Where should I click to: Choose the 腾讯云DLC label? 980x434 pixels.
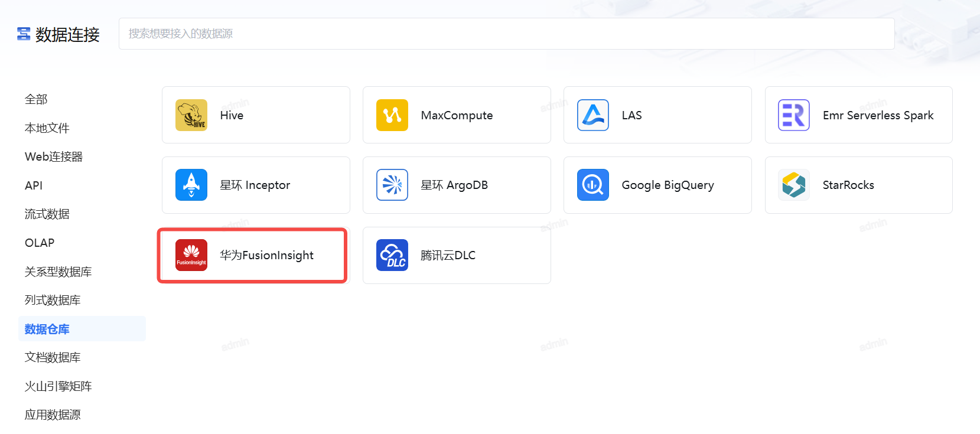[x=448, y=255]
